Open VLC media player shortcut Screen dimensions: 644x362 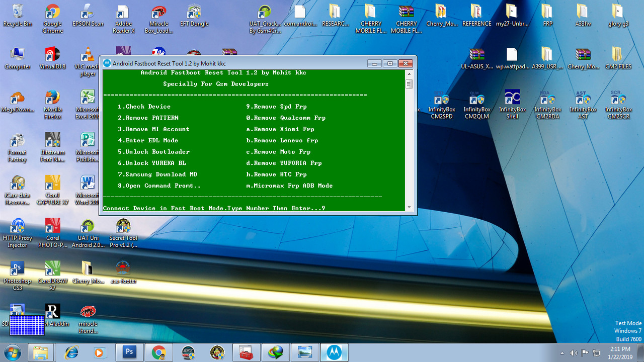pos(88,61)
